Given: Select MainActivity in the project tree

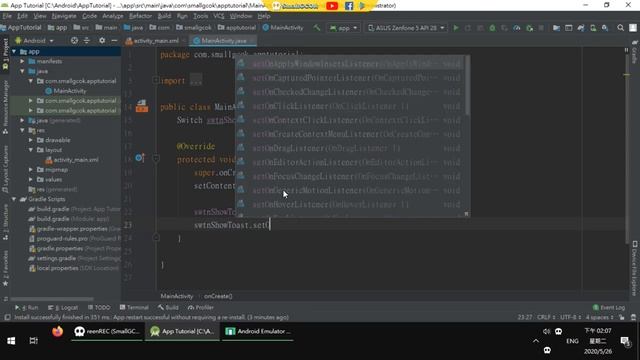Looking at the screenshot, I should (70, 91).
